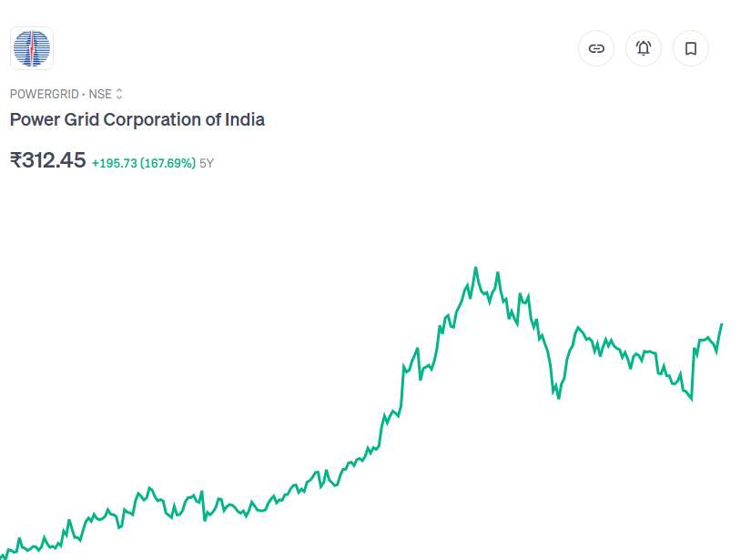Open Power Grid Corporation of India title
The width and height of the screenshot is (741, 560).
tap(137, 119)
